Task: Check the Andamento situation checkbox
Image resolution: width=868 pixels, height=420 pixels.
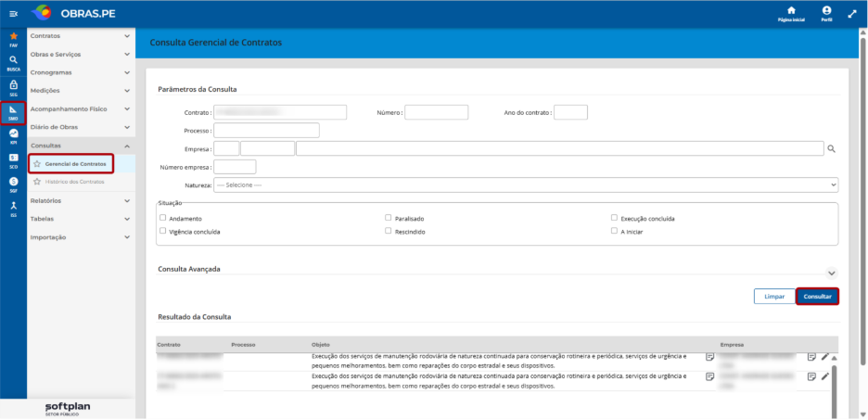Action: click(x=163, y=218)
